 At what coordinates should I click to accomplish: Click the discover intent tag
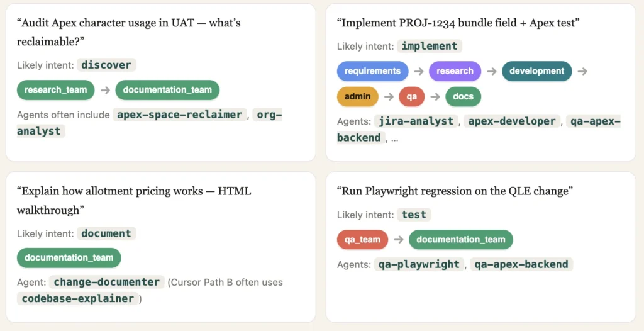(106, 65)
